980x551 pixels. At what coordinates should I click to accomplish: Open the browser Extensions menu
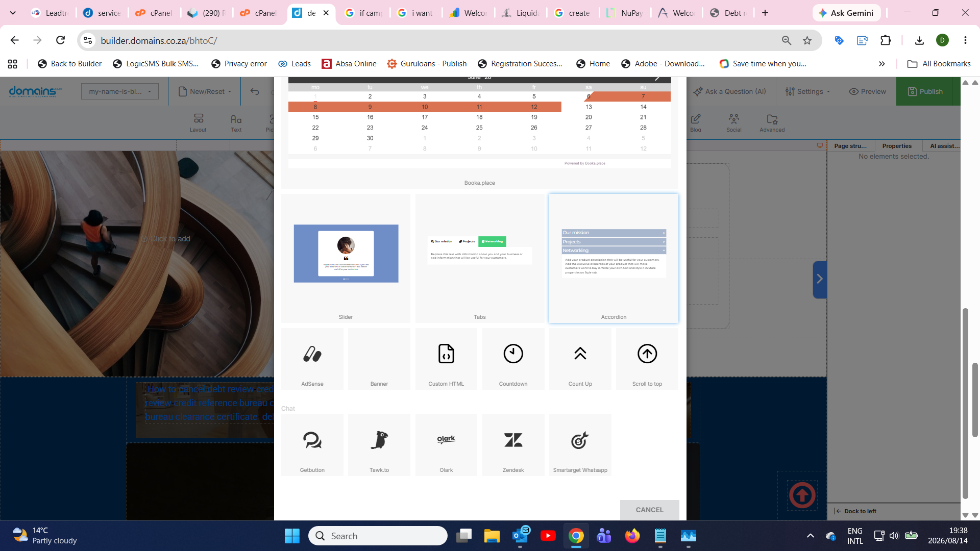(886, 40)
